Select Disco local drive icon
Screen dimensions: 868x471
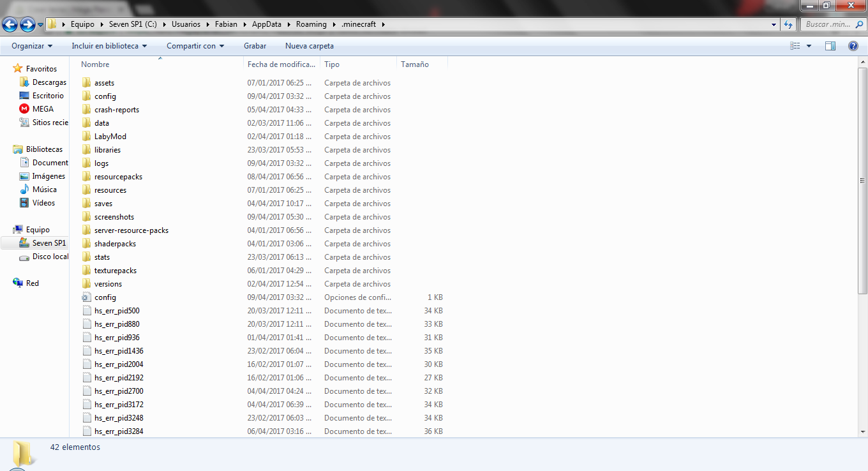(x=24, y=257)
